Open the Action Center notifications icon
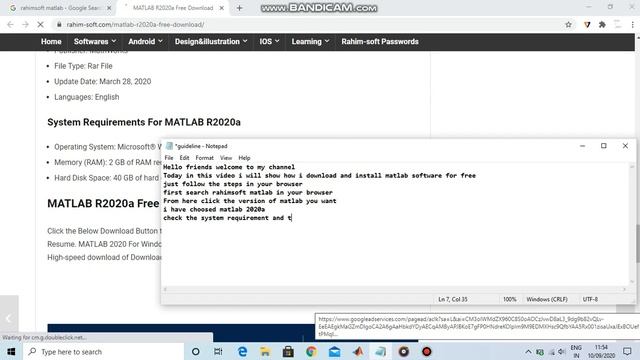 click(x=627, y=352)
